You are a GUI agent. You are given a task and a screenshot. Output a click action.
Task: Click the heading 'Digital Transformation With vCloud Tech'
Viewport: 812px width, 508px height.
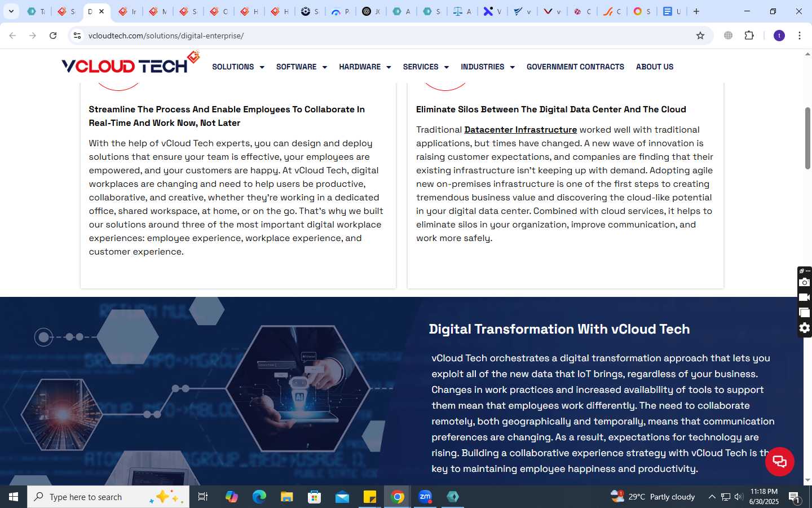[559, 329]
